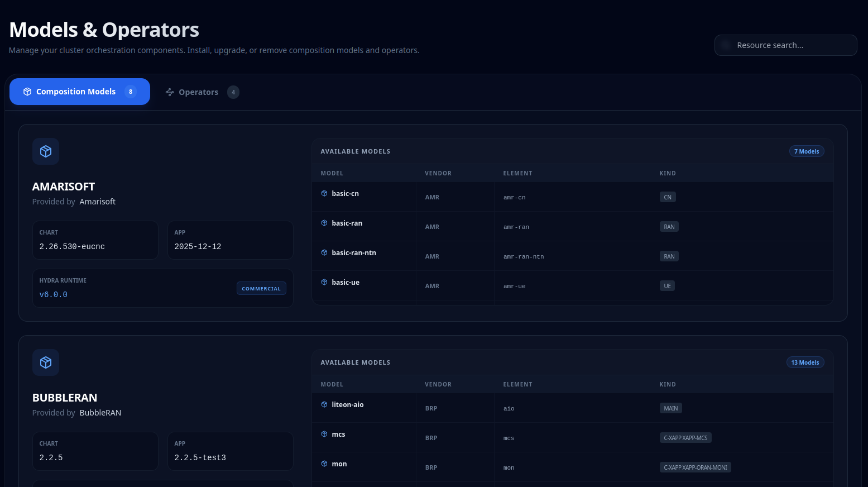Click the Amarisoft app version 2025-12-12

(198, 246)
